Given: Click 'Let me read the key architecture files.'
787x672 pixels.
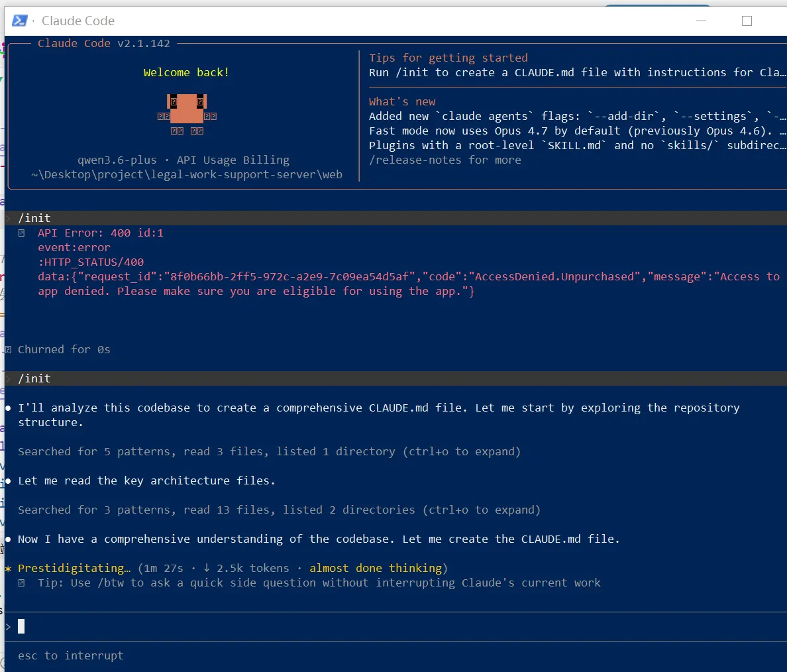Looking at the screenshot, I should 146,480.
